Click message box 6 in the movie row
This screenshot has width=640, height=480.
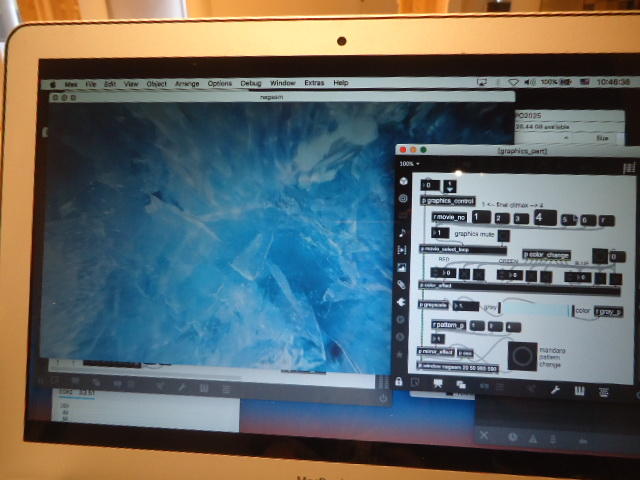coord(588,220)
